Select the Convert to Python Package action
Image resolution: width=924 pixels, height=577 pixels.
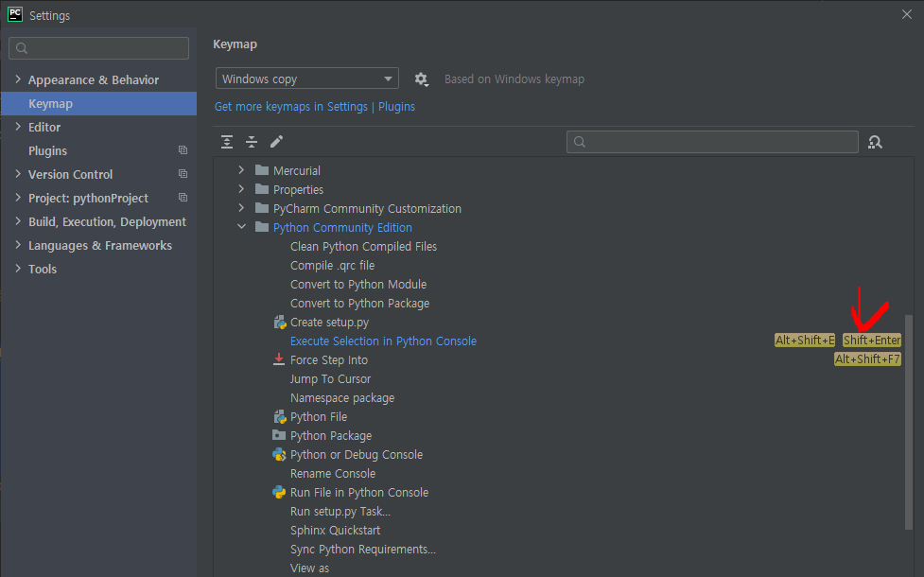[x=360, y=304]
